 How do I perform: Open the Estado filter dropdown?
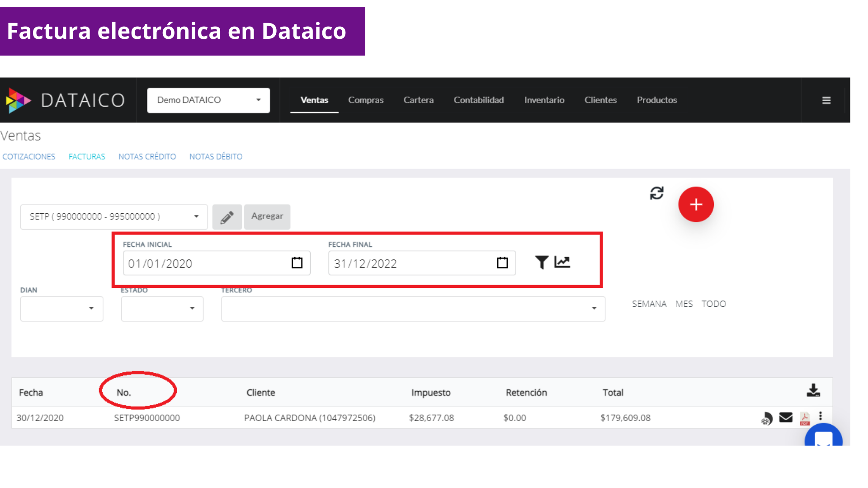click(162, 309)
